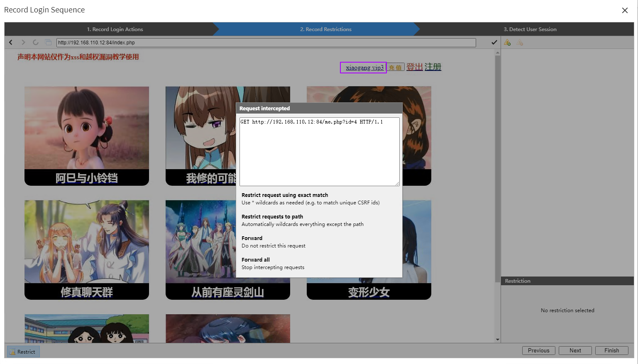Click the Finish button
Viewport: 638px width, 364px height.
coord(611,350)
